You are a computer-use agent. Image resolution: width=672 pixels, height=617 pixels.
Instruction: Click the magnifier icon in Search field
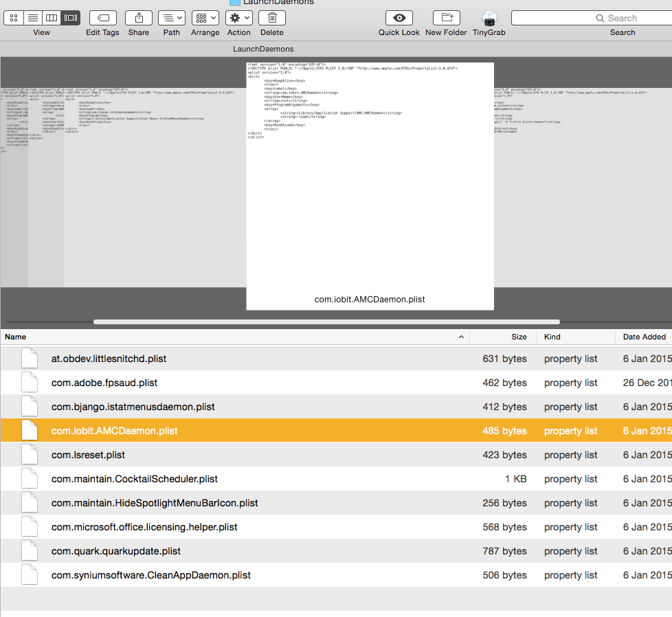pos(600,18)
